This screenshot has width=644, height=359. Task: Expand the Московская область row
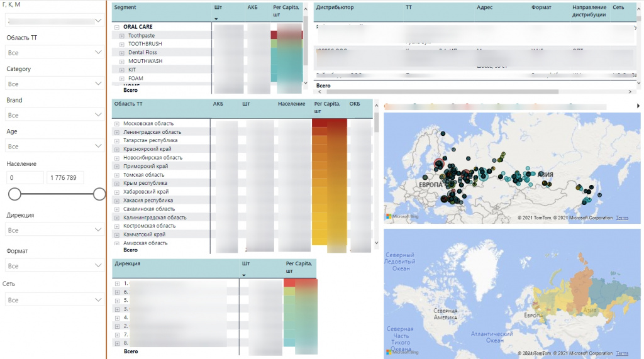point(117,124)
